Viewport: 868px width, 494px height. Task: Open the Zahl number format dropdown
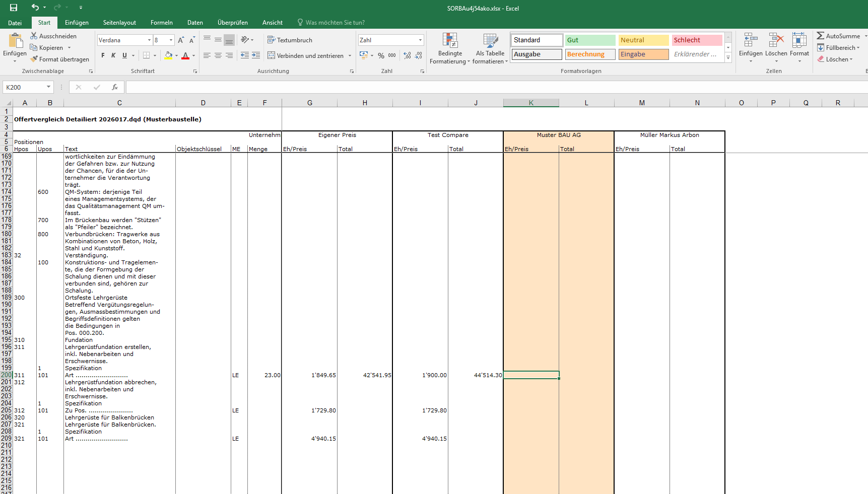click(420, 40)
